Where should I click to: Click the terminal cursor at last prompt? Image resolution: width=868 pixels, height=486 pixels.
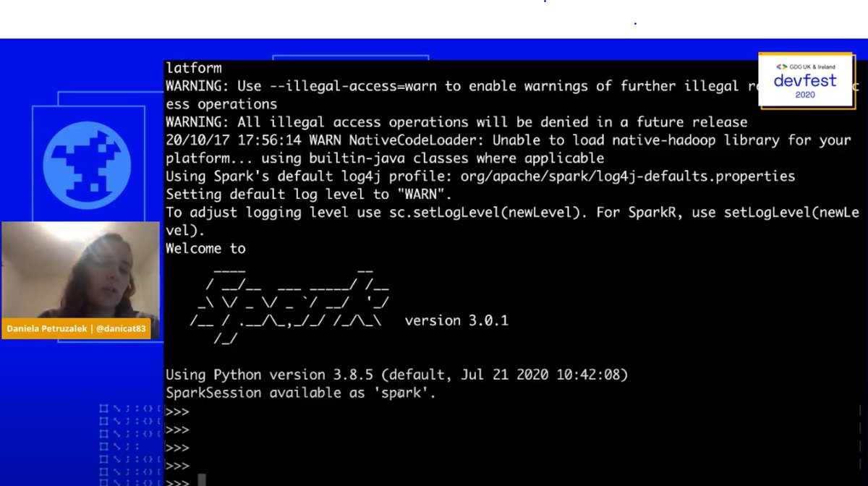(x=202, y=480)
